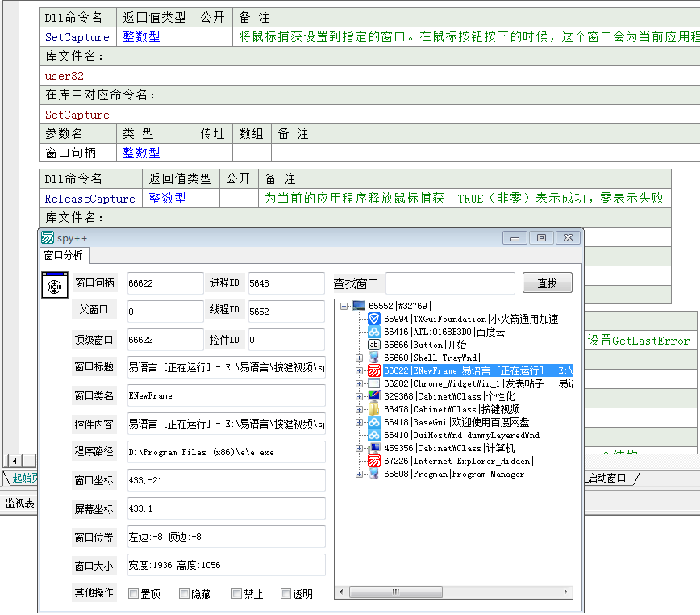
Task: Click the 查找 search button
Action: (x=547, y=283)
